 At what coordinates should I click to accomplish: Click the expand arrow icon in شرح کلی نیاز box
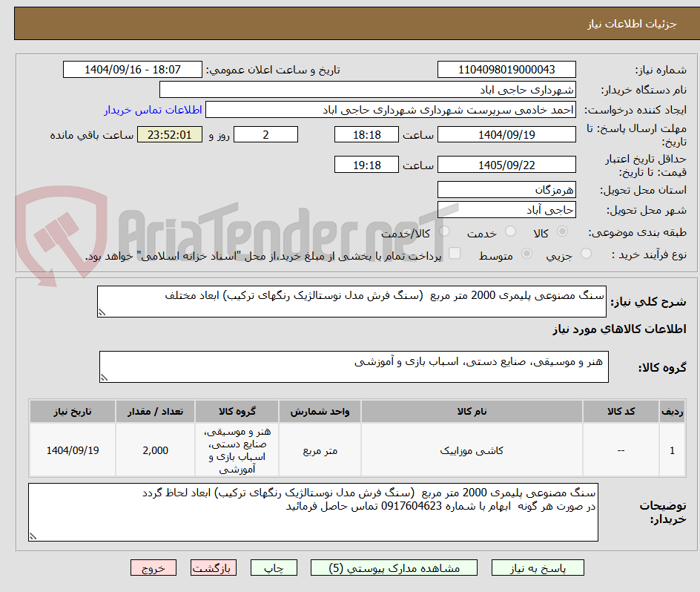point(102,311)
